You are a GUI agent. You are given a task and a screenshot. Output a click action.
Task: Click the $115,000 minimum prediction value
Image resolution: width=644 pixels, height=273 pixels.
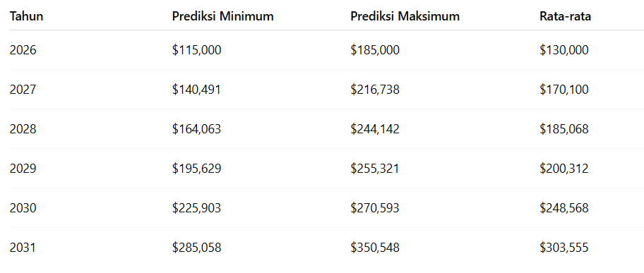coord(197,50)
